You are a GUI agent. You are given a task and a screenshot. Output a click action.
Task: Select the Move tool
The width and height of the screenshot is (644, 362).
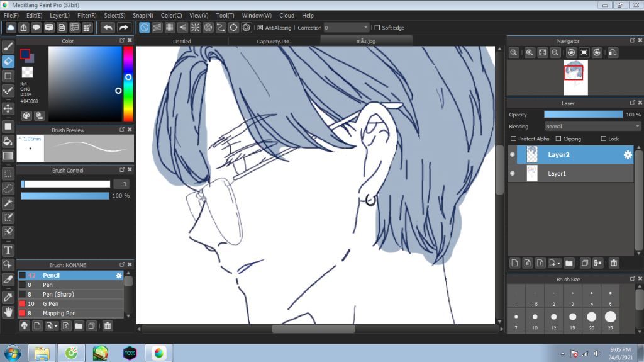[x=8, y=108]
